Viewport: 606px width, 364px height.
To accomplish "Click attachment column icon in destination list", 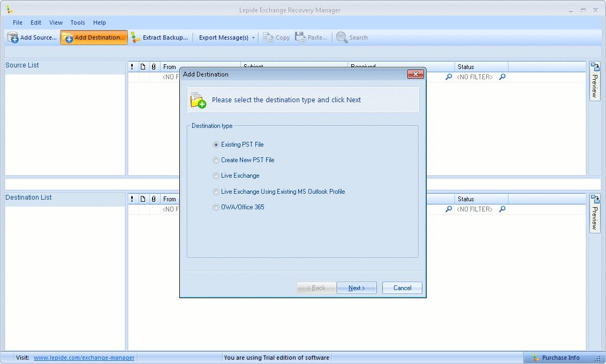I will click(x=154, y=199).
